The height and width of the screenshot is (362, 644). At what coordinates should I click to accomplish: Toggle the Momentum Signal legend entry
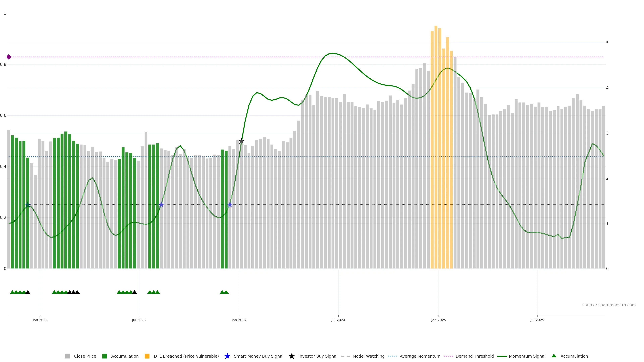coord(527,356)
